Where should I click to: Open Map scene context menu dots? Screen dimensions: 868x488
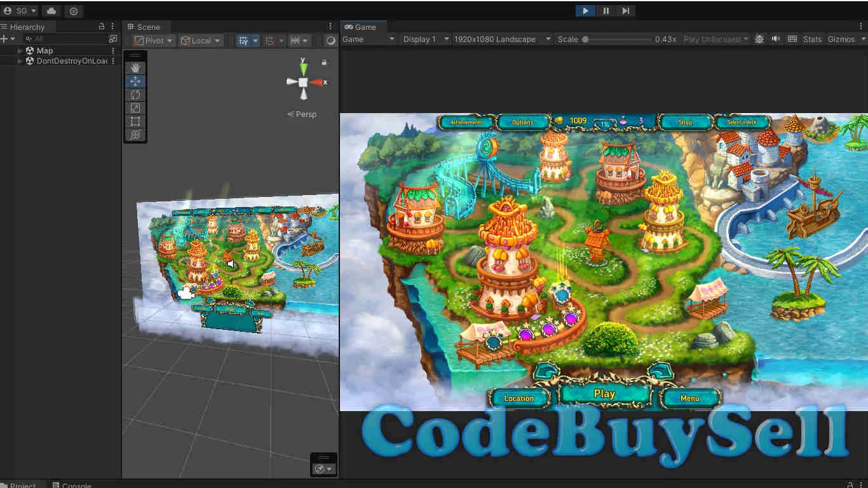pyautogui.click(x=113, y=50)
